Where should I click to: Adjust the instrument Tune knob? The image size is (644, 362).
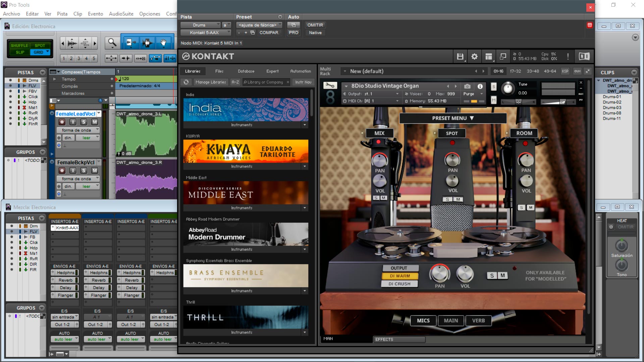point(508,89)
